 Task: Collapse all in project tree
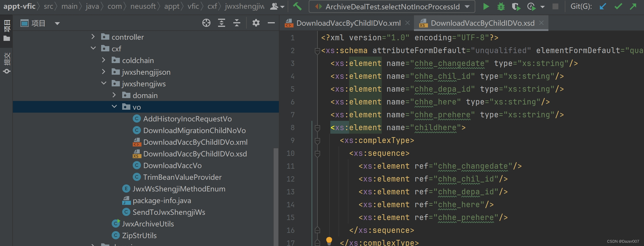pos(237,23)
